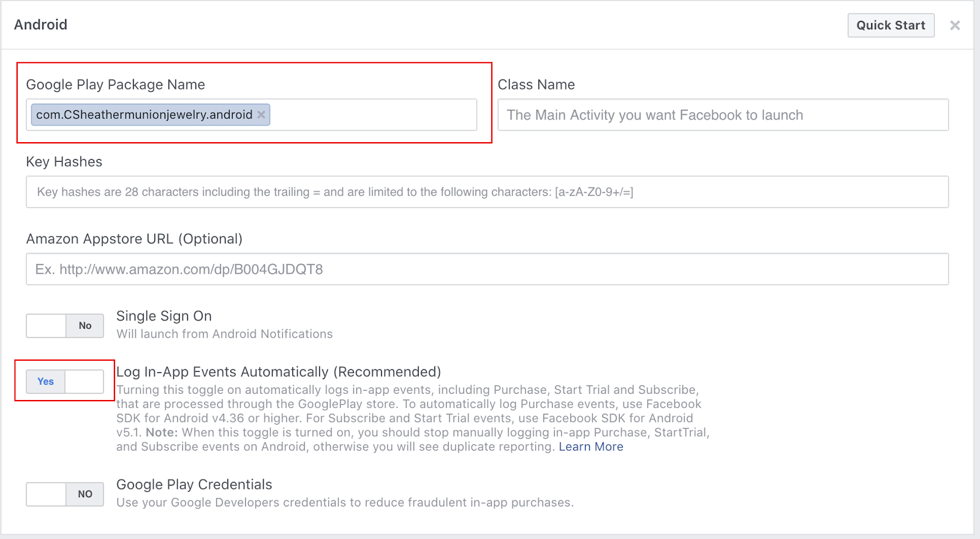Remove the com.CSheathermunionjewelry.android package tag
The height and width of the screenshot is (539, 980).
[261, 115]
